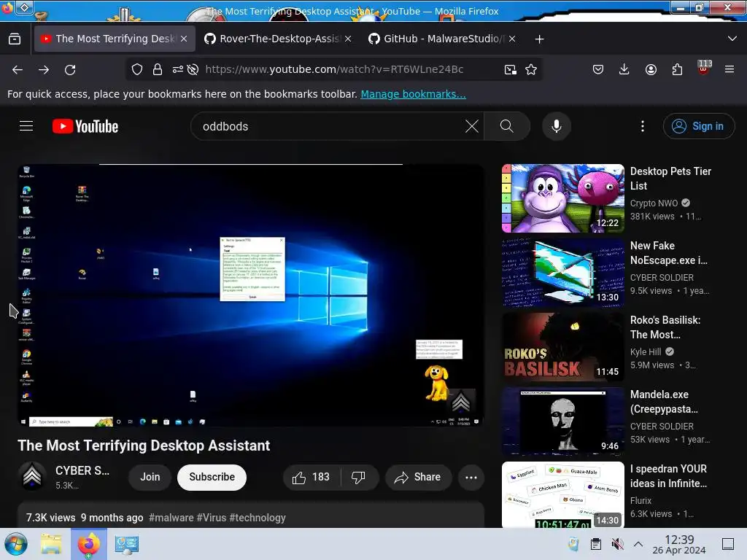
Task: Open Mandela.exe Creepypasta video thumbnail
Action: [562, 421]
